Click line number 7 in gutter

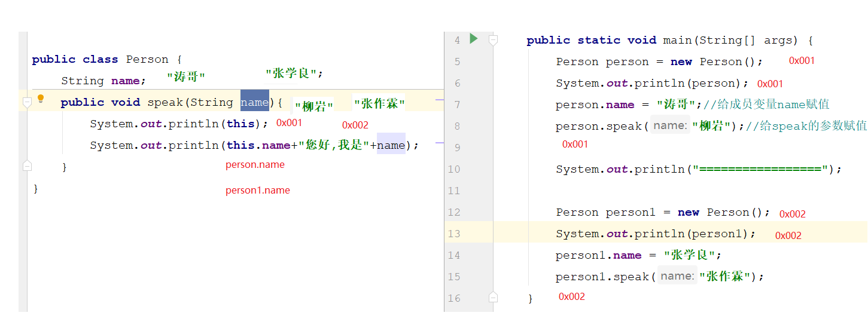point(457,105)
